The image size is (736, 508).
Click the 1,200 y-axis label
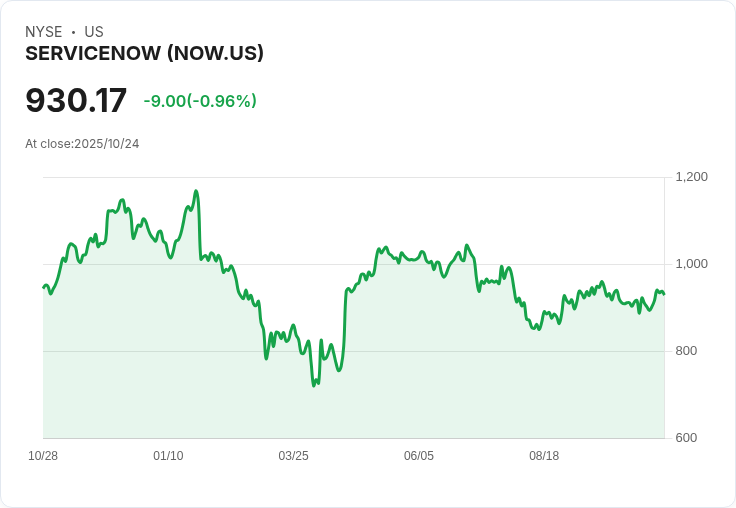pos(692,177)
